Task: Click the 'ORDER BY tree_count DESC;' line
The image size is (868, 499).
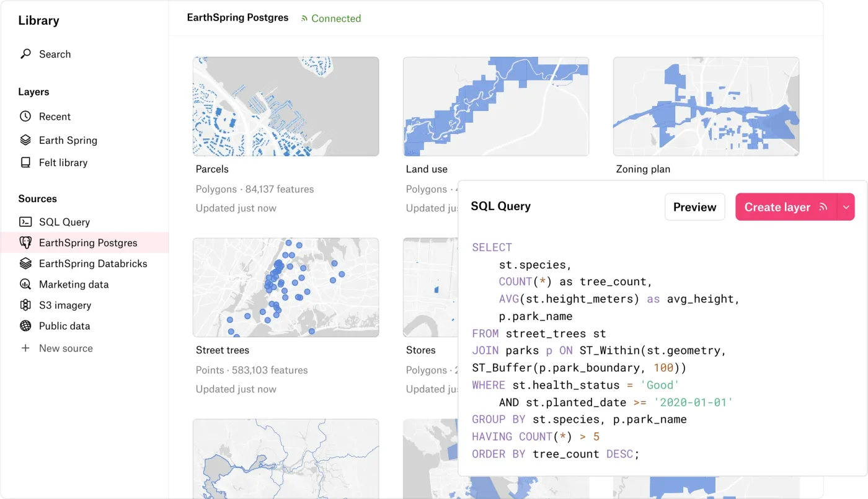Action: pos(556,454)
